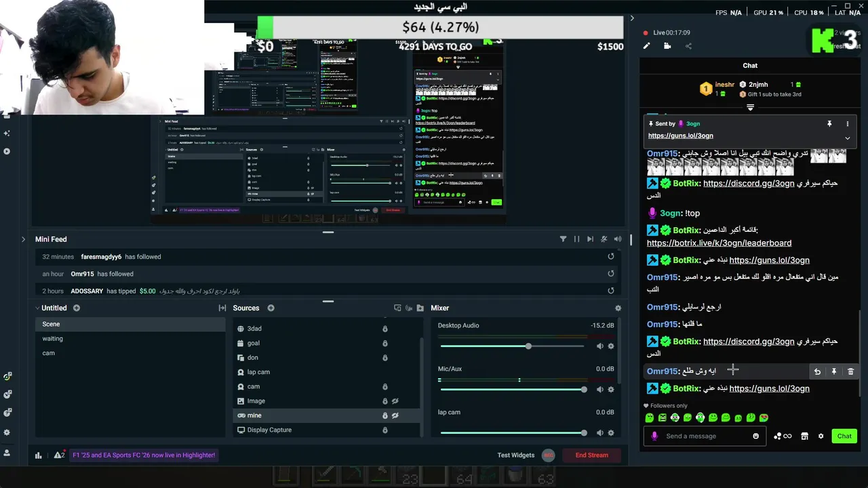Image resolution: width=868 pixels, height=488 pixels.
Task: Open lap cam audio settings gear
Action: [611, 432]
